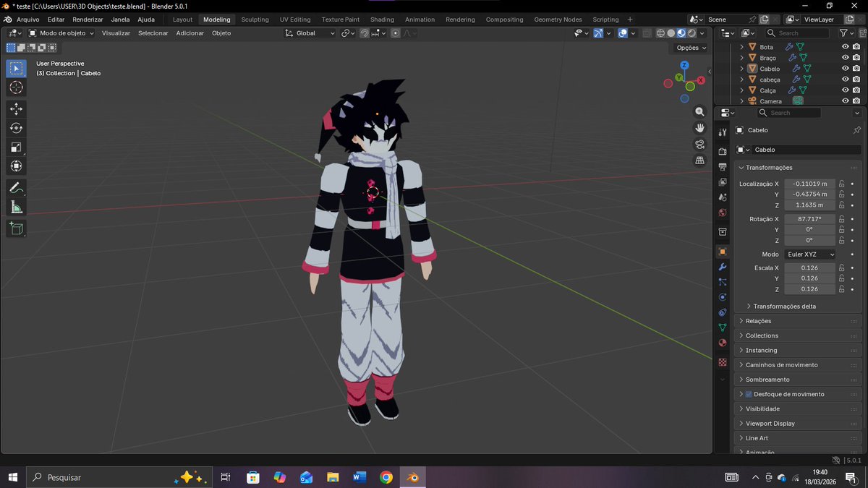Open the Texture properties tab

coord(722,362)
